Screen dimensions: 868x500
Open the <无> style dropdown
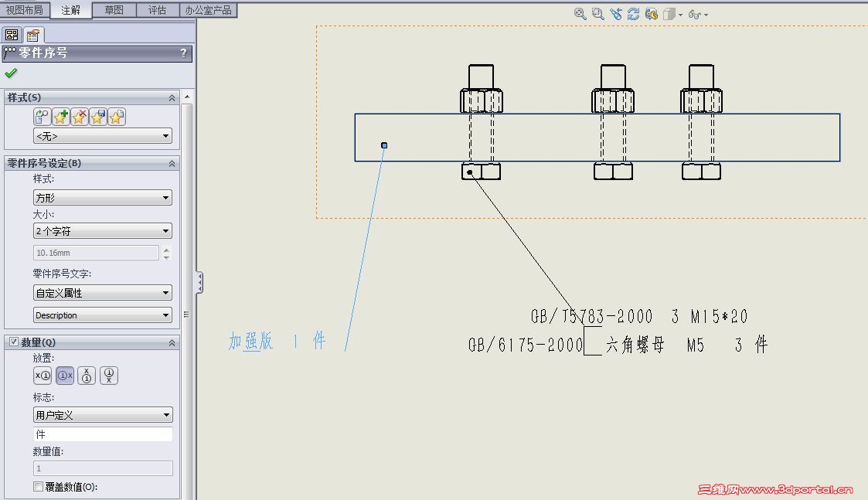click(x=102, y=136)
